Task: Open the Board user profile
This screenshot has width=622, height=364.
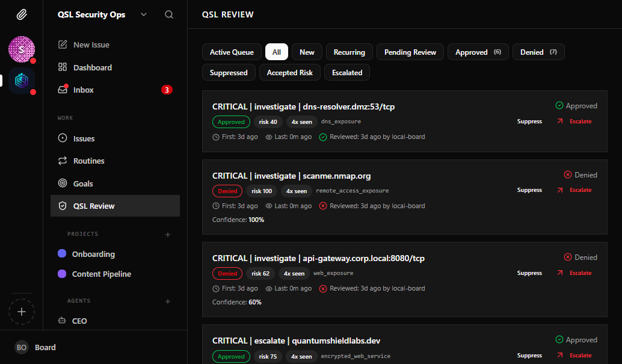Action: pos(35,347)
